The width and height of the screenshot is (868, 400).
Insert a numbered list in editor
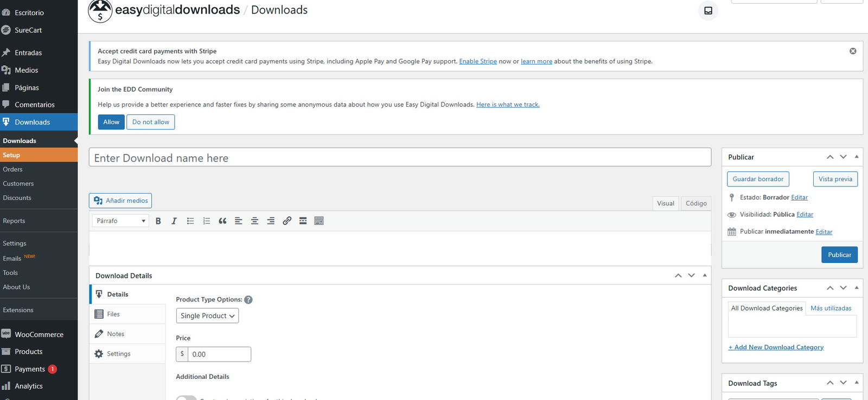pyautogui.click(x=206, y=221)
